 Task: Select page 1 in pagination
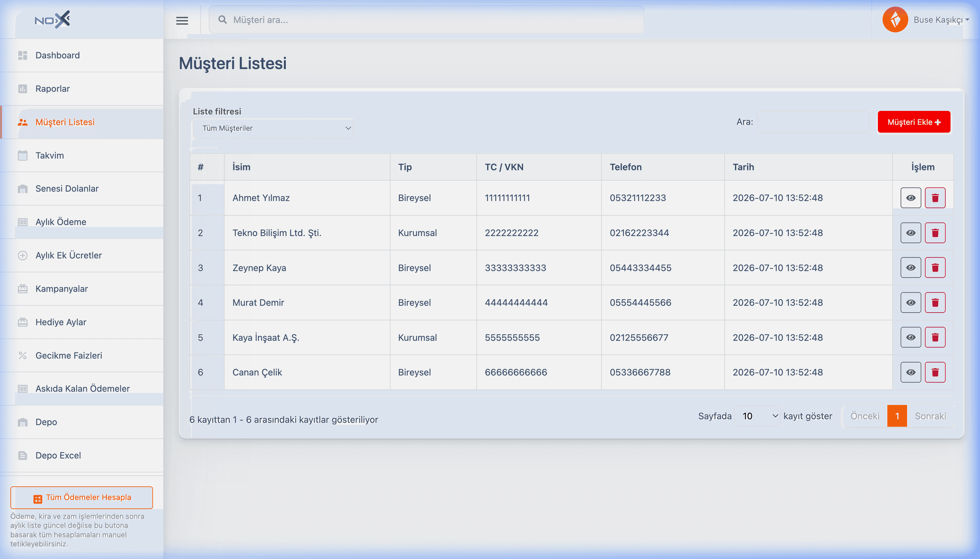[x=897, y=416]
